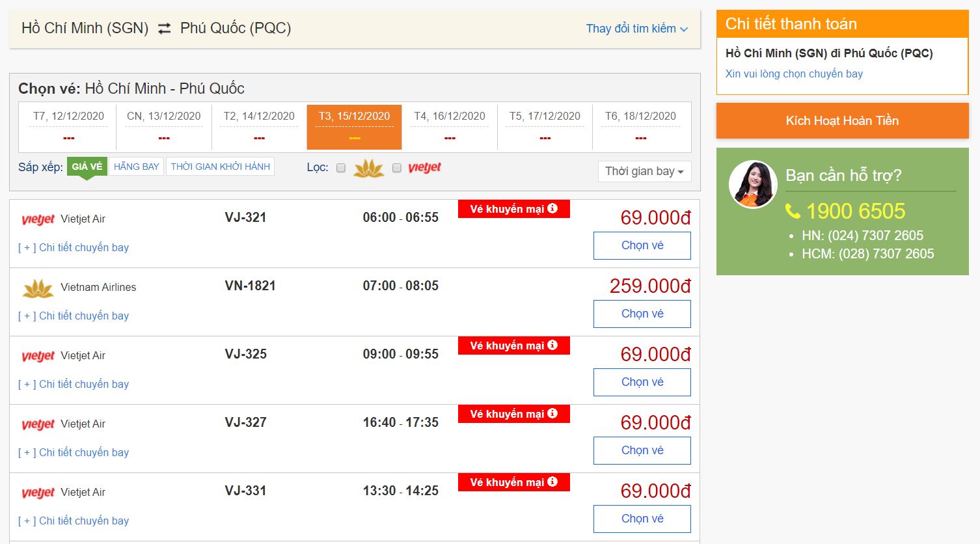Tick the Vietnam Airlines filter checkbox
This screenshot has width=980, height=544.
coord(340,168)
